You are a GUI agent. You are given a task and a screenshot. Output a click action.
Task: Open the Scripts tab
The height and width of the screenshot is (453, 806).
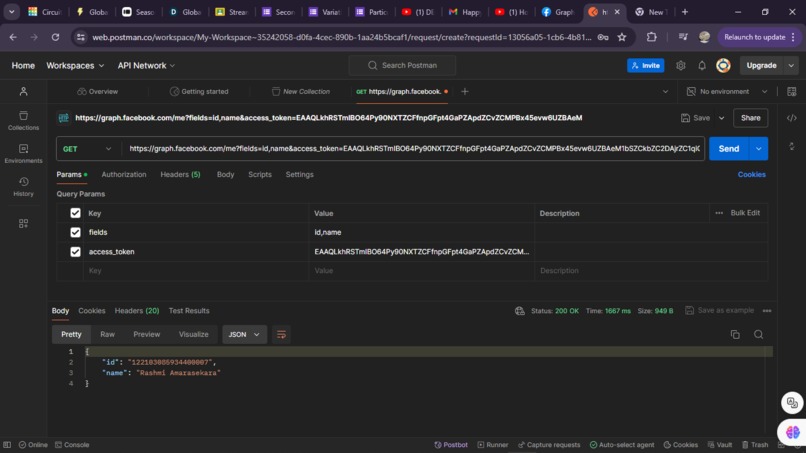click(260, 174)
